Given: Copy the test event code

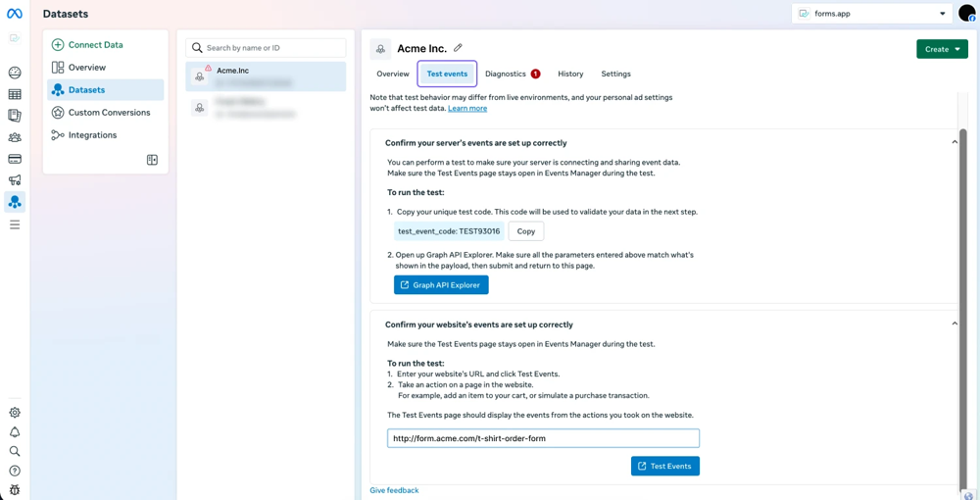Looking at the screenshot, I should coord(525,231).
